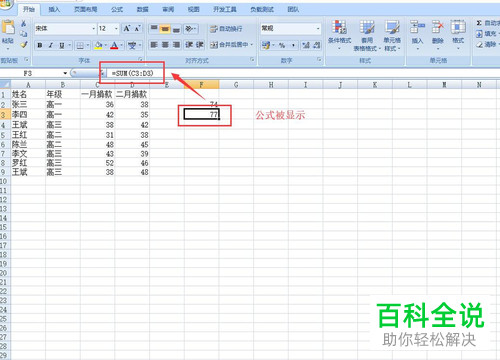Switch to the Insert (插入) tab
Viewport: 500px width, 360px height.
pos(54,10)
